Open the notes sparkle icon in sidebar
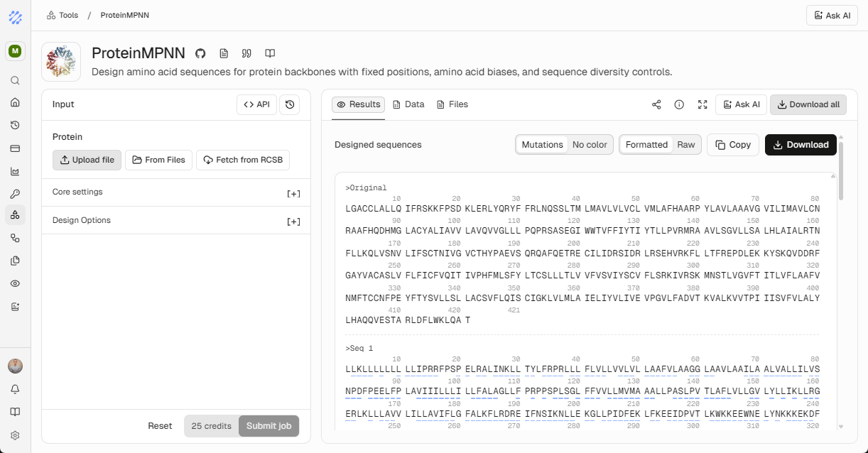 pos(15,307)
